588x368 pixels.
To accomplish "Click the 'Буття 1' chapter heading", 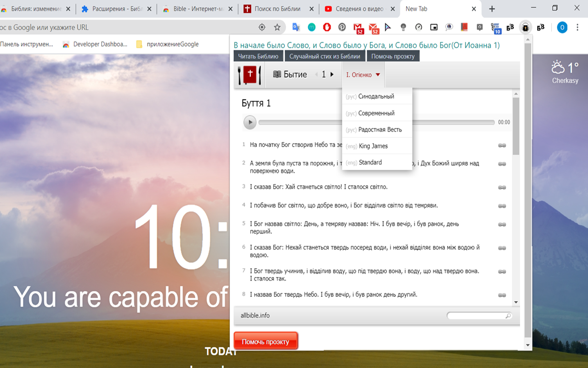I will (x=256, y=103).
